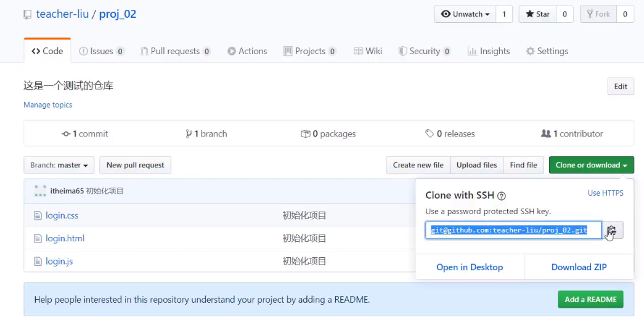Open the commit message in login.js row

(x=304, y=261)
